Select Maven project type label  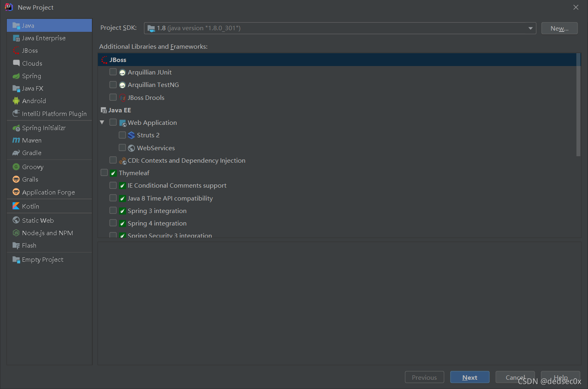tap(32, 141)
